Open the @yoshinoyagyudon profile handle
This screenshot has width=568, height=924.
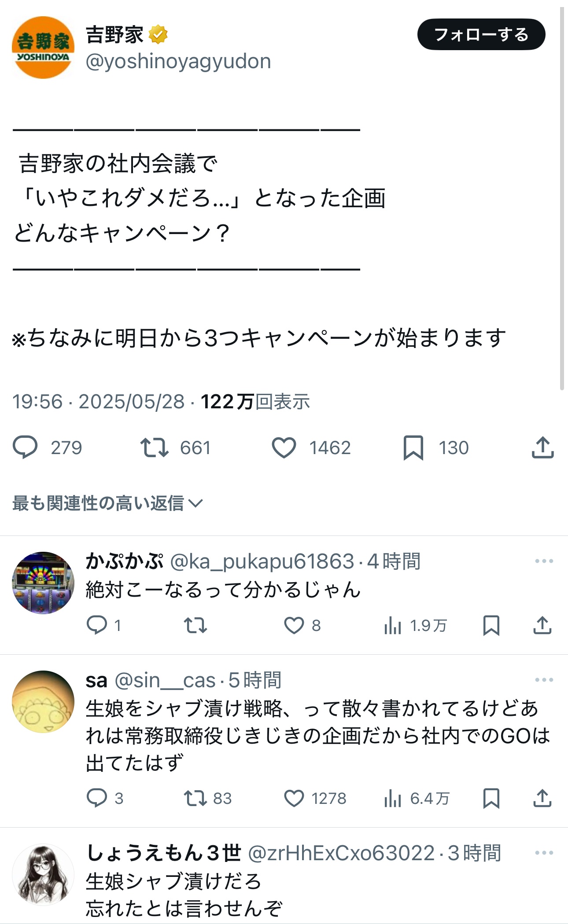tap(178, 62)
